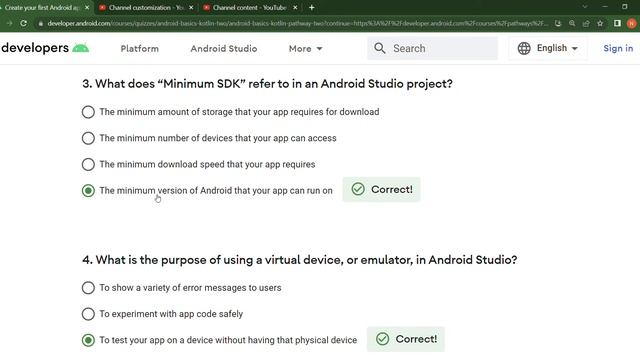Select 'minimum number of devices' answer
Screen dimensions: 640x360
click(x=88, y=138)
